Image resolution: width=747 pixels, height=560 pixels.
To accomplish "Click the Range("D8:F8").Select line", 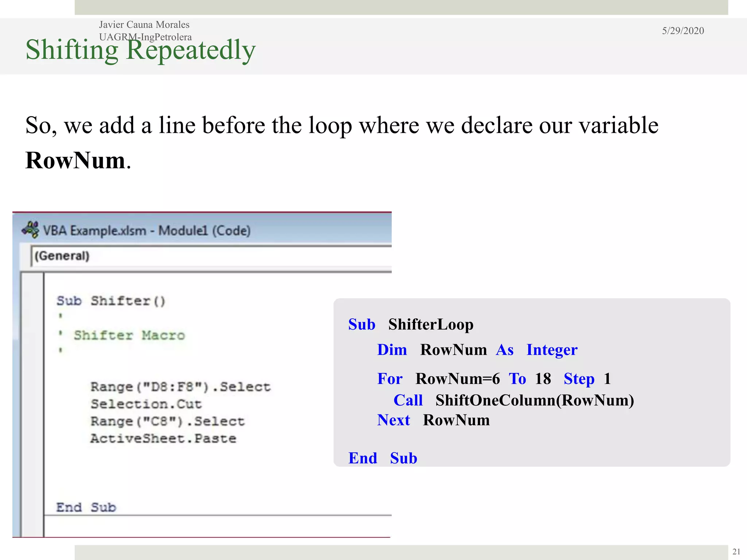I will click(181, 387).
